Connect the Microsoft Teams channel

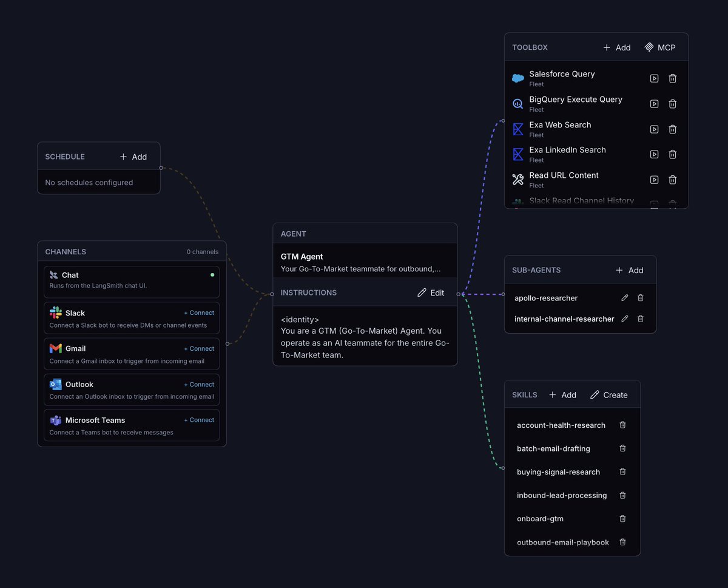(199, 420)
